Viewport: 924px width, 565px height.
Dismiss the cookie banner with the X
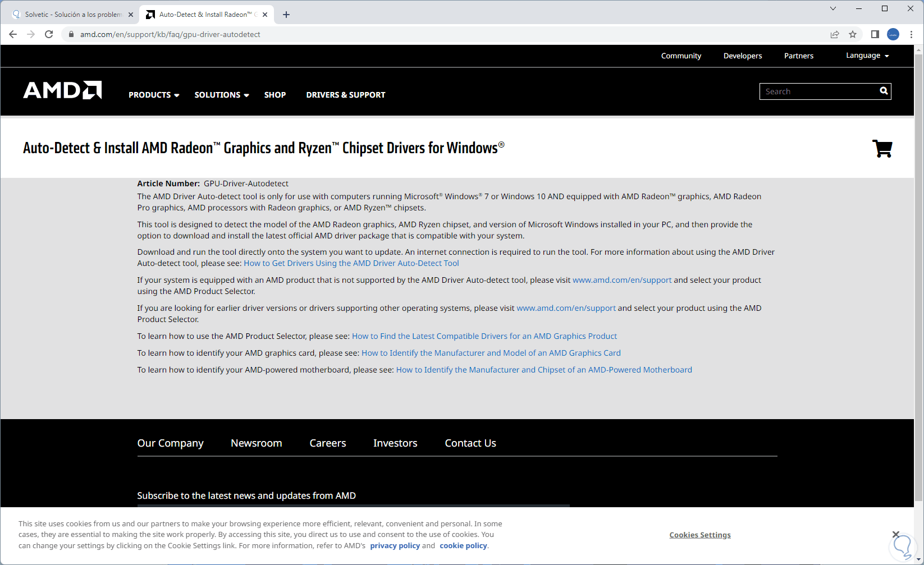click(x=895, y=534)
